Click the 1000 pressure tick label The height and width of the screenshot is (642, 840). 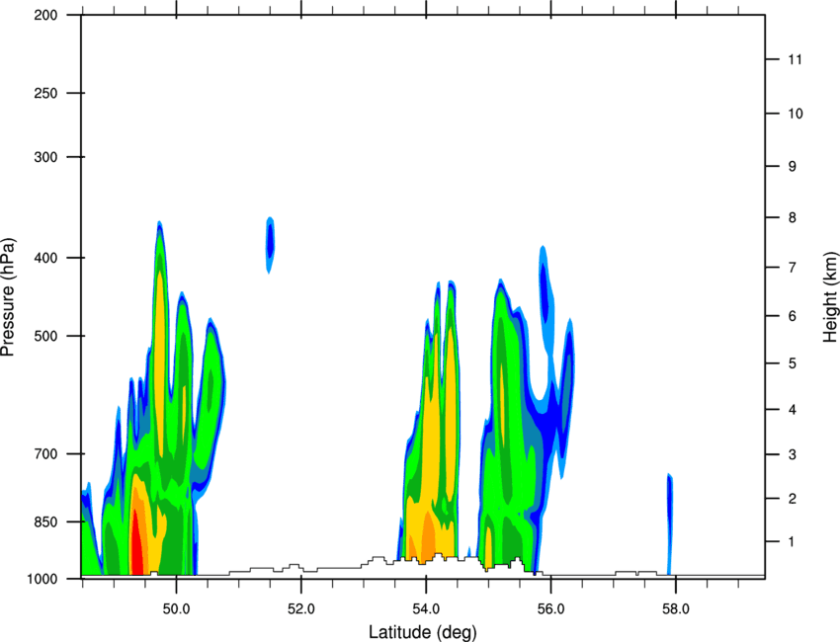42,579
